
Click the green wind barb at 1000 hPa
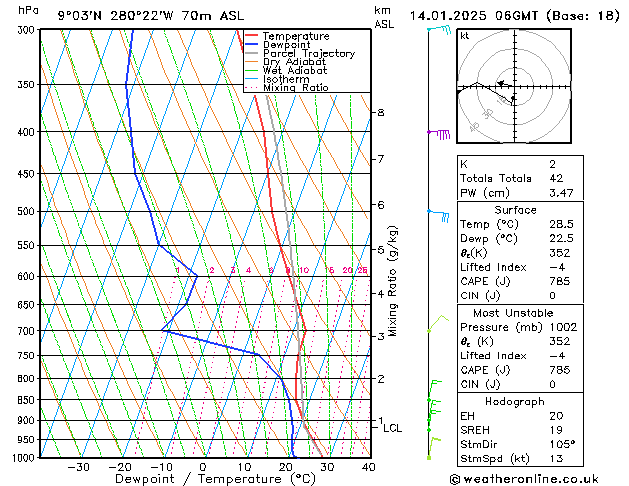434,448
